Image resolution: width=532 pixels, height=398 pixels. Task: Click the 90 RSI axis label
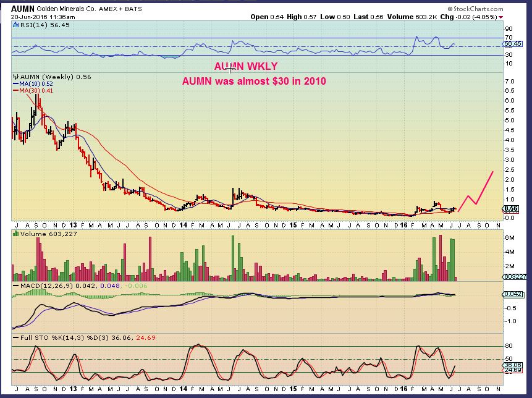coord(509,29)
